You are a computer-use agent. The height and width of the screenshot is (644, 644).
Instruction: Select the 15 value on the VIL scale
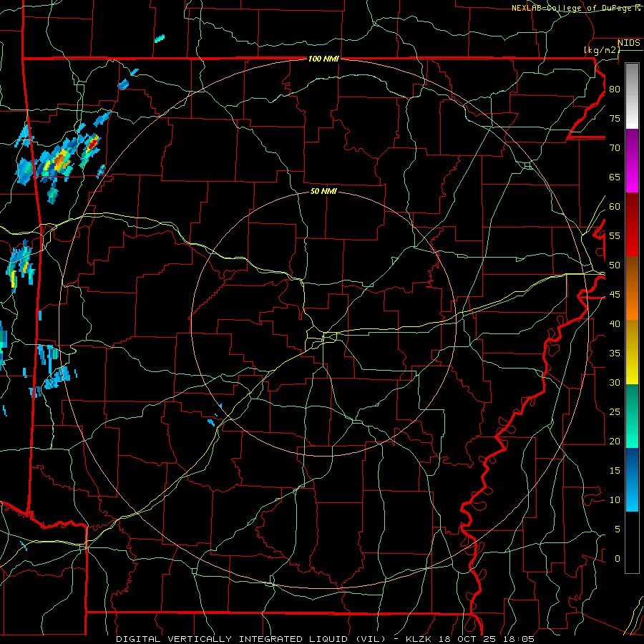615,471
